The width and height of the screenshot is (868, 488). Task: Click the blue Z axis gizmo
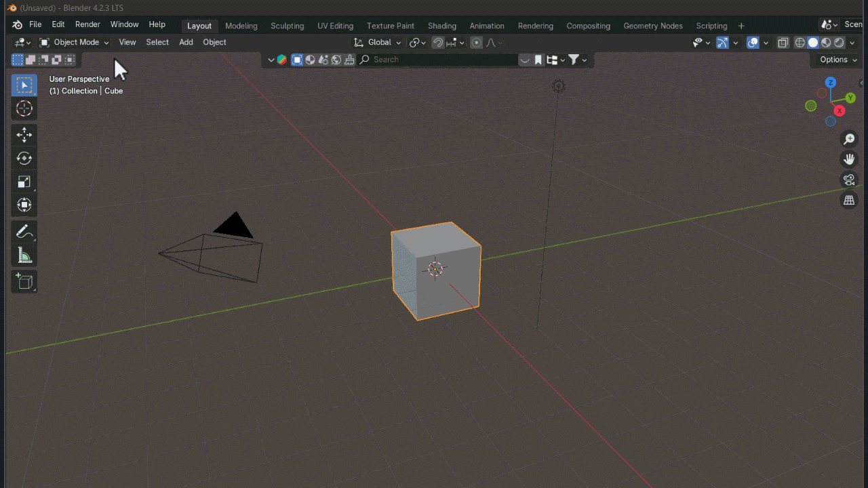pyautogui.click(x=831, y=83)
